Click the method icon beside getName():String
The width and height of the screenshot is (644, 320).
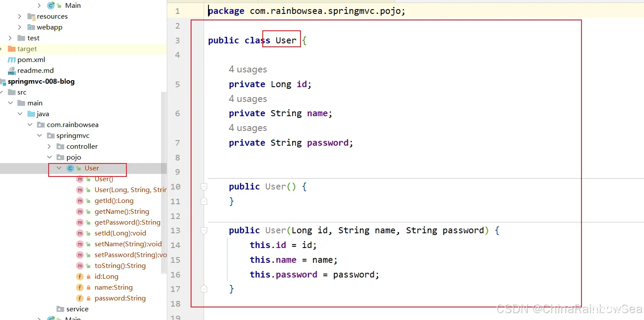[x=80, y=212]
